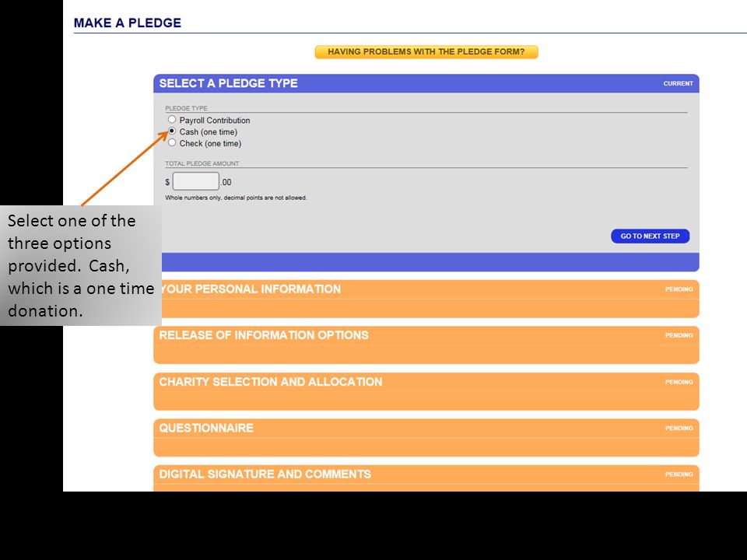
Task: Click the CURRENT status label
Action: [679, 83]
